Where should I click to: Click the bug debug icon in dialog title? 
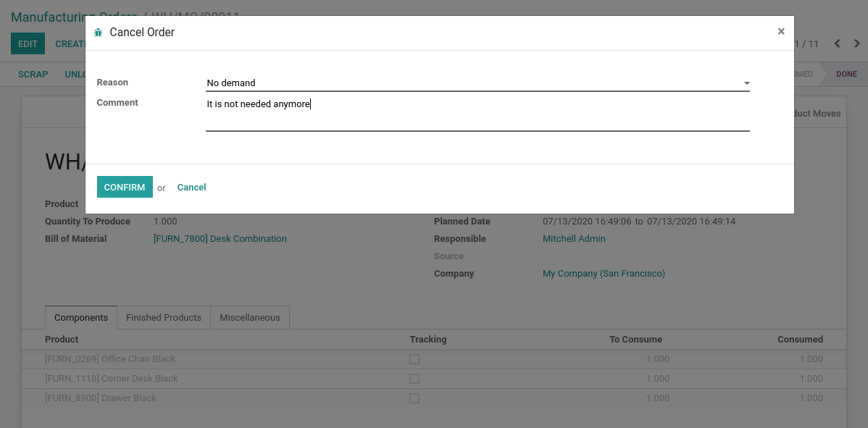click(99, 33)
